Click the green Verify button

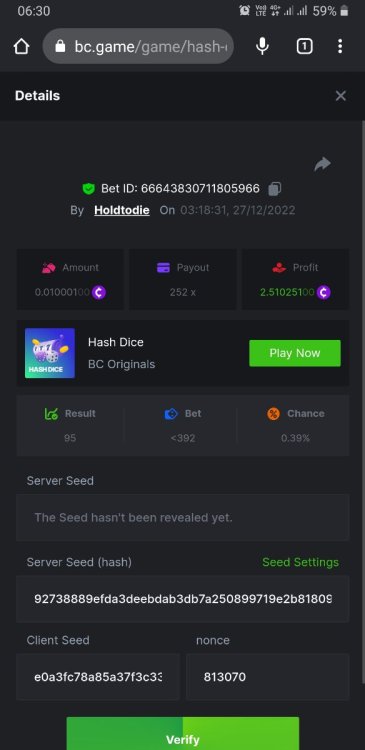tap(183, 734)
